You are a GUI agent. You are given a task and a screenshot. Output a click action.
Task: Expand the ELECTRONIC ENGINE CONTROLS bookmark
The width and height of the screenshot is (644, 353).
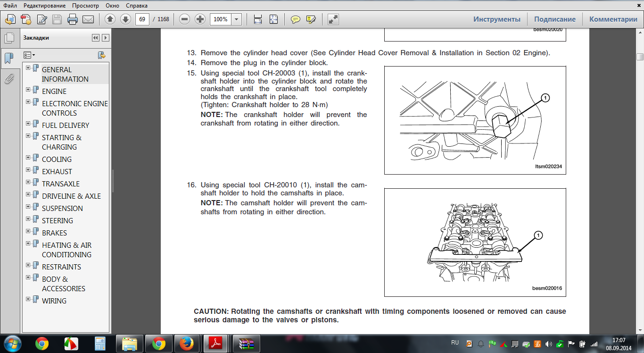[28, 102]
